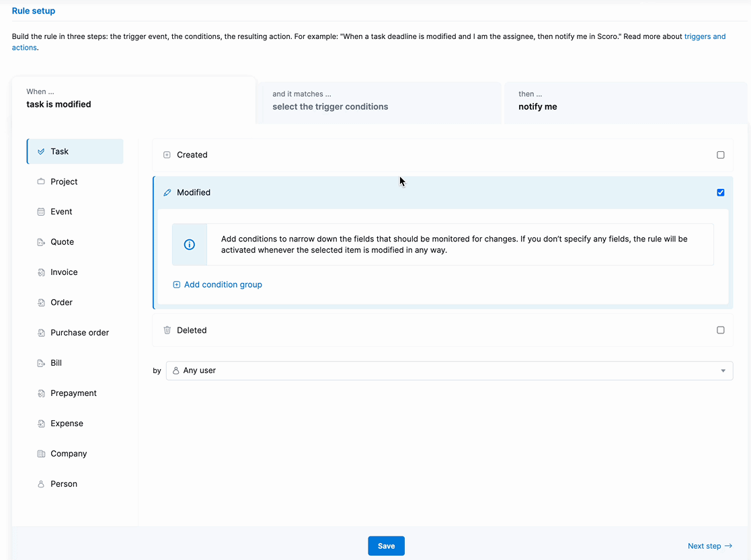Viewport: 751px width, 560px height.
Task: Click the Event calendar icon
Action: [41, 212]
